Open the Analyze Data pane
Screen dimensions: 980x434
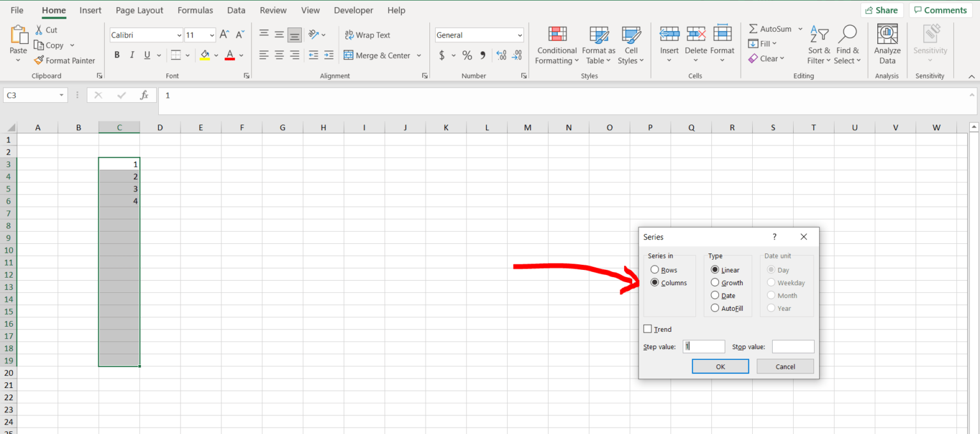point(887,43)
